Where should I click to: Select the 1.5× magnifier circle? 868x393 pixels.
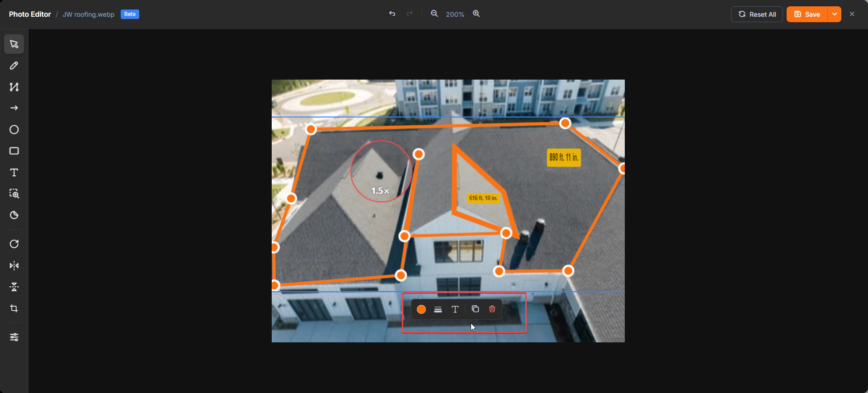[x=382, y=171]
